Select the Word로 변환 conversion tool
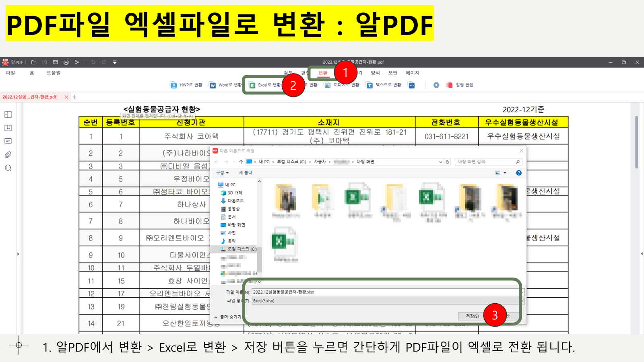Screen dimensions: 644x362 pos(224,85)
